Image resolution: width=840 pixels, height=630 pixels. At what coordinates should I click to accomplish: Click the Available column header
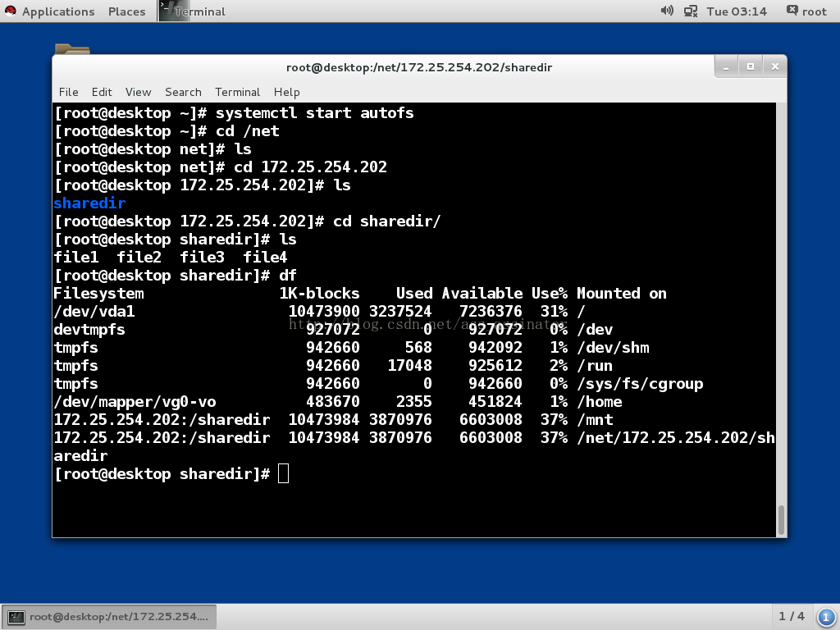pos(482,294)
